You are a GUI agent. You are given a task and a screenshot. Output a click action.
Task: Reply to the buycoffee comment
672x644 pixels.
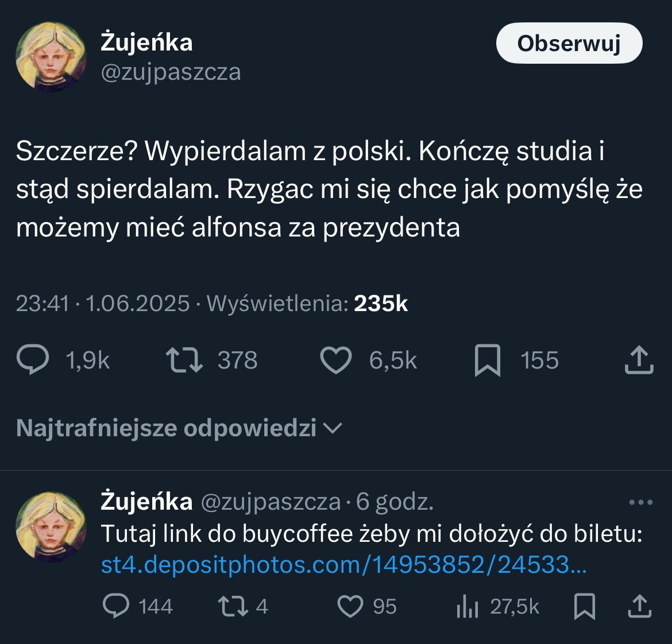coord(116,606)
